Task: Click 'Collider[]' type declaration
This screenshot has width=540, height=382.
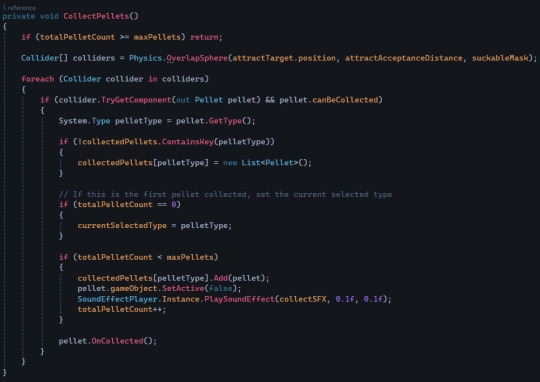Action: pyautogui.click(x=44, y=58)
